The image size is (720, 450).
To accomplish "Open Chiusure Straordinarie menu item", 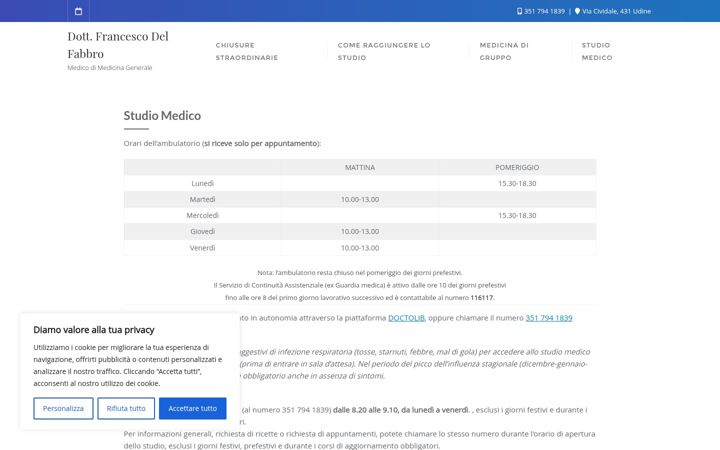I will coord(247,51).
